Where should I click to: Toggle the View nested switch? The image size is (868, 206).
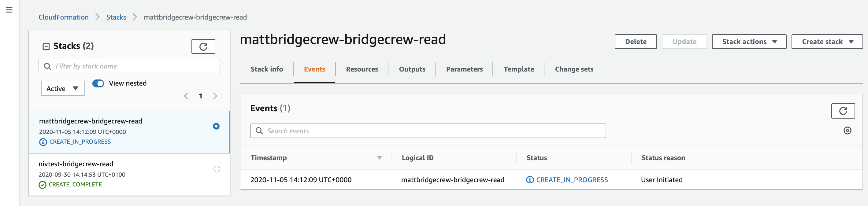click(x=98, y=83)
